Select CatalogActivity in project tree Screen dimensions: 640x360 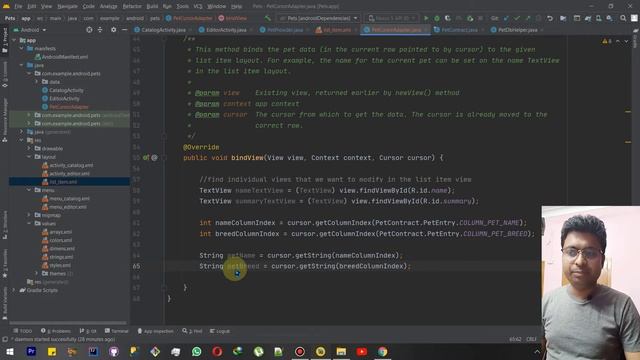point(66,90)
